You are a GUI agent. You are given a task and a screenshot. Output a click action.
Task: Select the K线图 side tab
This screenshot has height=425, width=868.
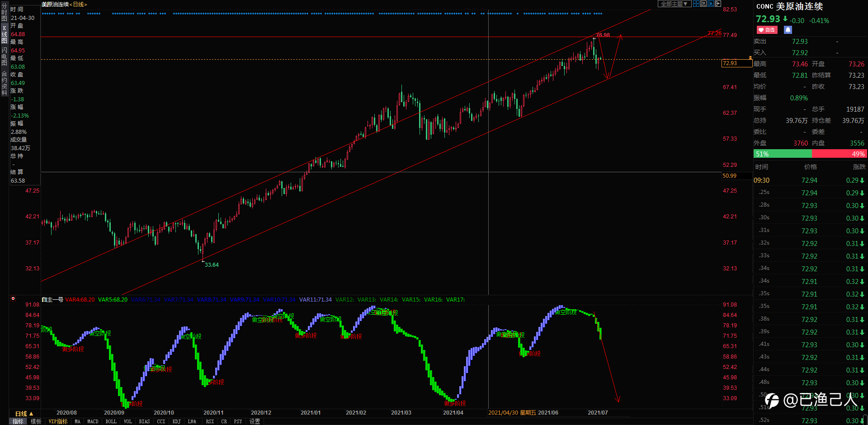pyautogui.click(x=4, y=34)
